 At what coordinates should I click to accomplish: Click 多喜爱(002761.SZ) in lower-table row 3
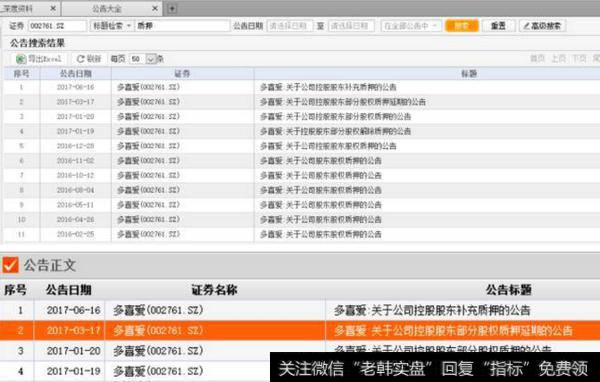point(158,351)
